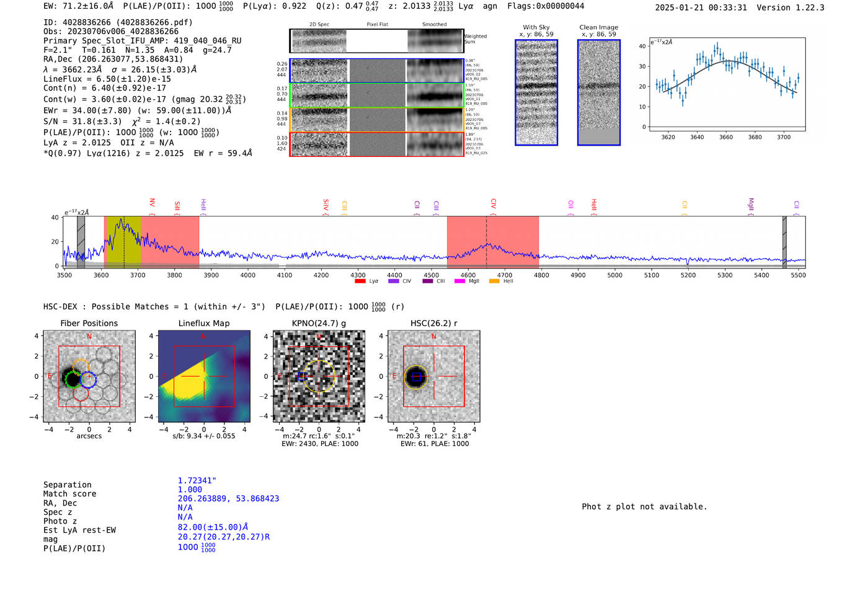Select the orange-framed 2D spectrum row
This screenshot has width=868, height=591.
tap(377, 120)
